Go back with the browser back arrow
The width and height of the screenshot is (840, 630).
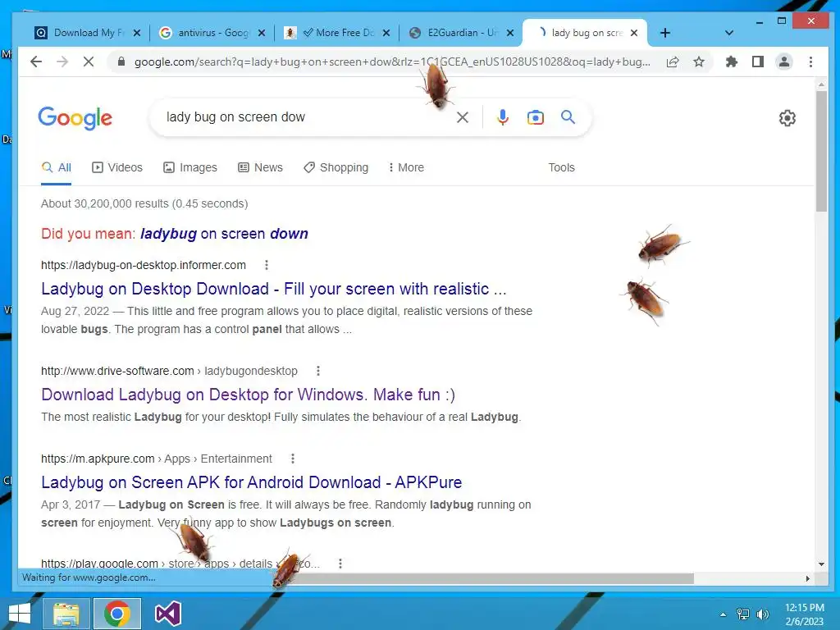(36, 62)
